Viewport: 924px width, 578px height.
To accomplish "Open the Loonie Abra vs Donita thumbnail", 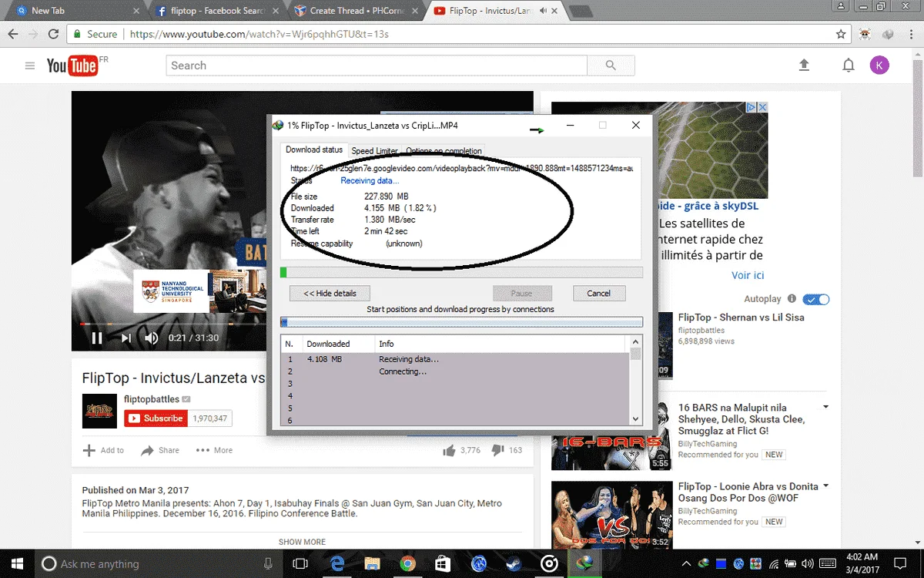I will tap(611, 516).
